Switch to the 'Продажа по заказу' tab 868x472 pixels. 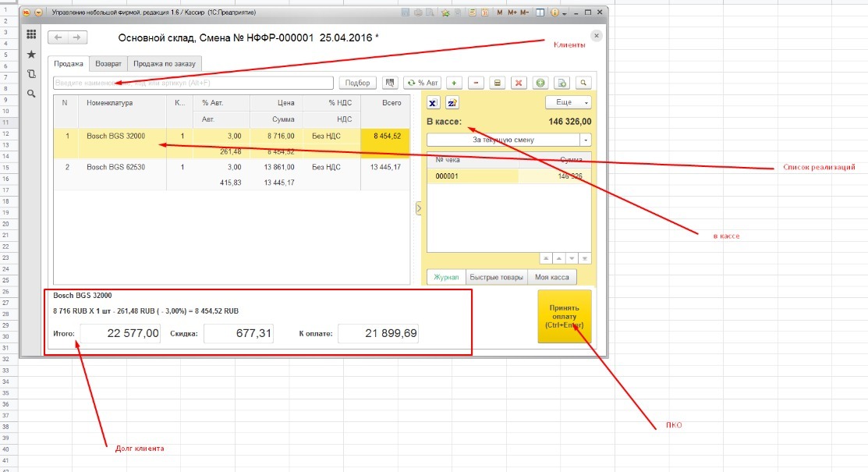165,64
